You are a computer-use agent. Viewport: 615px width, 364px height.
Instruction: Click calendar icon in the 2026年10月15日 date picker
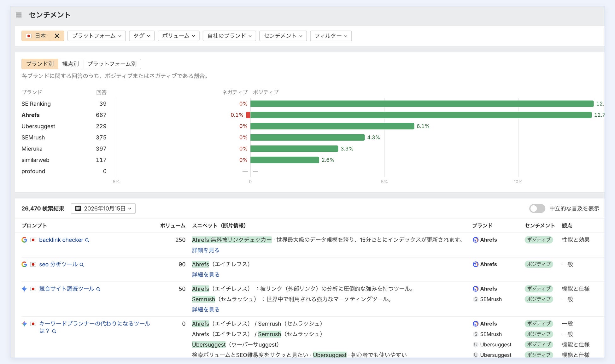(78, 208)
